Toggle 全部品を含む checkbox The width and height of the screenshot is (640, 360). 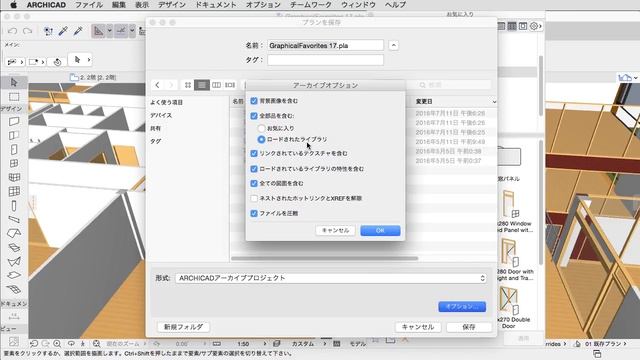click(x=254, y=116)
